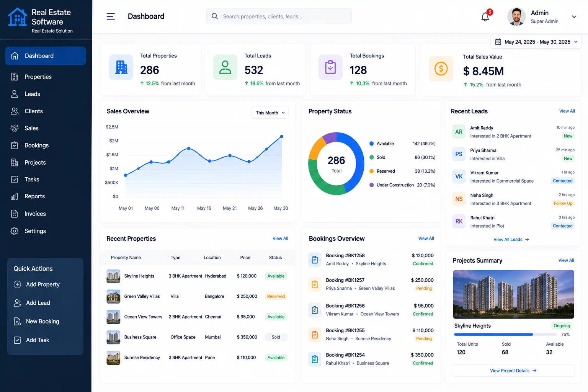Click View Project Details button
Screen dimensions: 588x392
click(513, 371)
